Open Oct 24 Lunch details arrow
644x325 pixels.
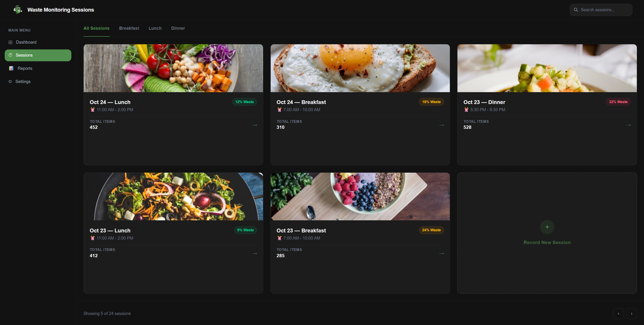pyautogui.click(x=255, y=125)
